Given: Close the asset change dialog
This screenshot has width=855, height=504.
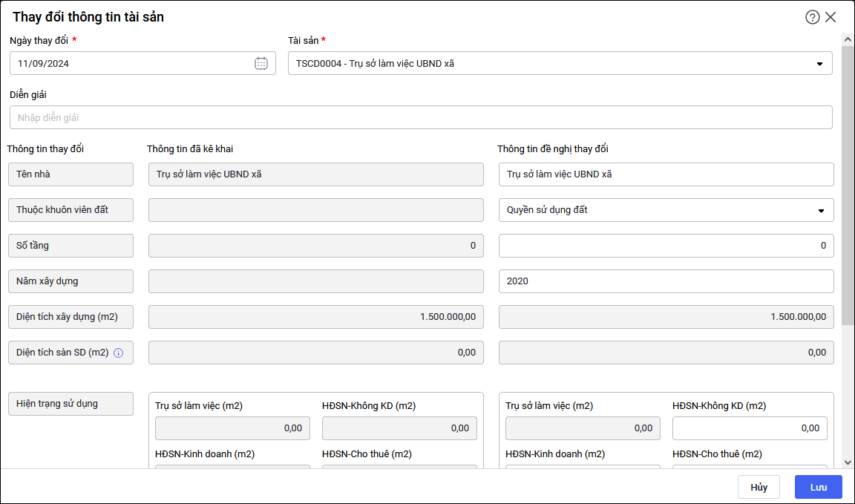Looking at the screenshot, I should click(x=831, y=17).
